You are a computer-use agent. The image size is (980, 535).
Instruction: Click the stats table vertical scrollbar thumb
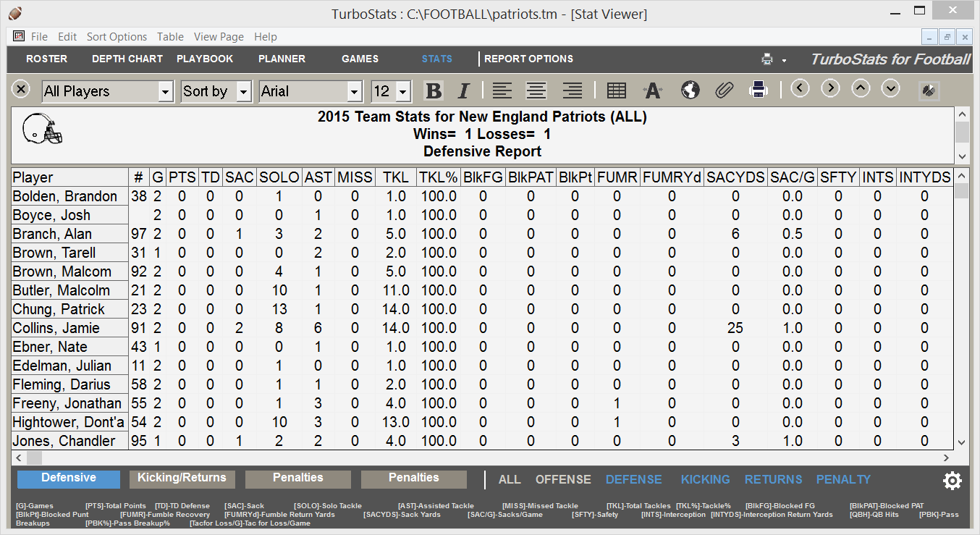pos(961,191)
